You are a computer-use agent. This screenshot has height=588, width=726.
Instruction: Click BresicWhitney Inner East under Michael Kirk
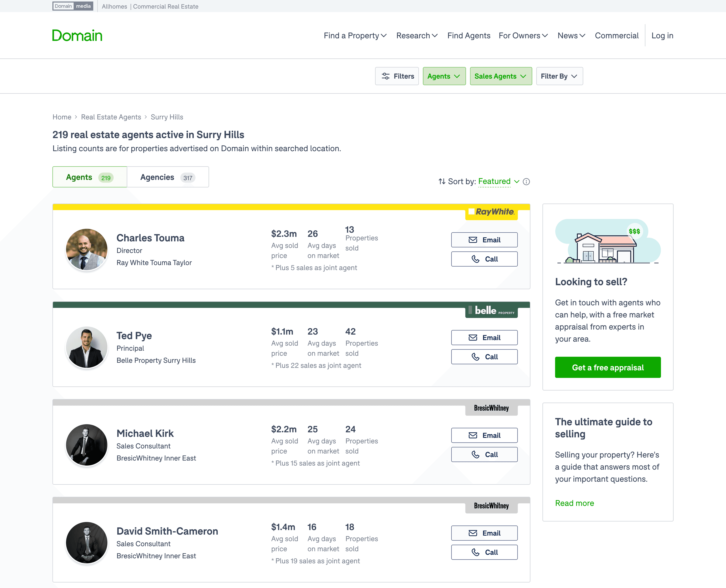[x=156, y=458]
